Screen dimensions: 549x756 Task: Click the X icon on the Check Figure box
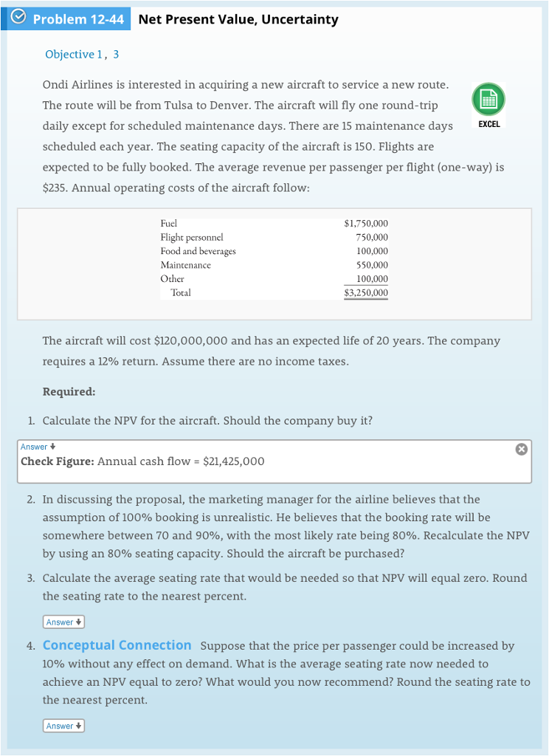521,448
